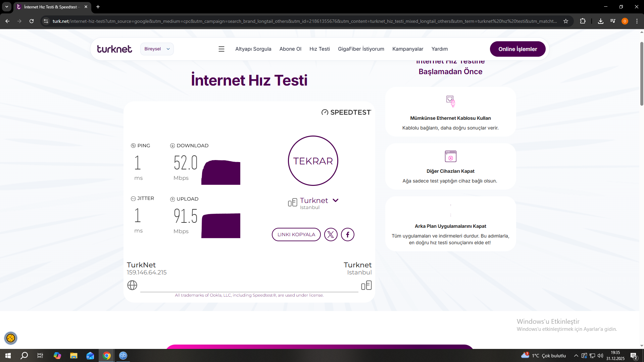The height and width of the screenshot is (362, 644).
Task: Open Outlook from taskbar
Action: pyautogui.click(x=90, y=356)
